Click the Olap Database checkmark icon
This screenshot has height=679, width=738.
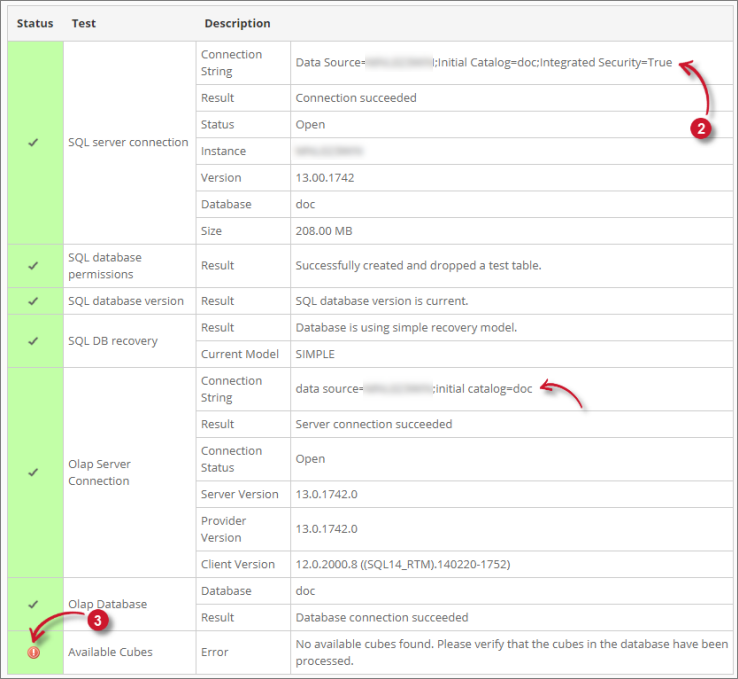[33, 604]
